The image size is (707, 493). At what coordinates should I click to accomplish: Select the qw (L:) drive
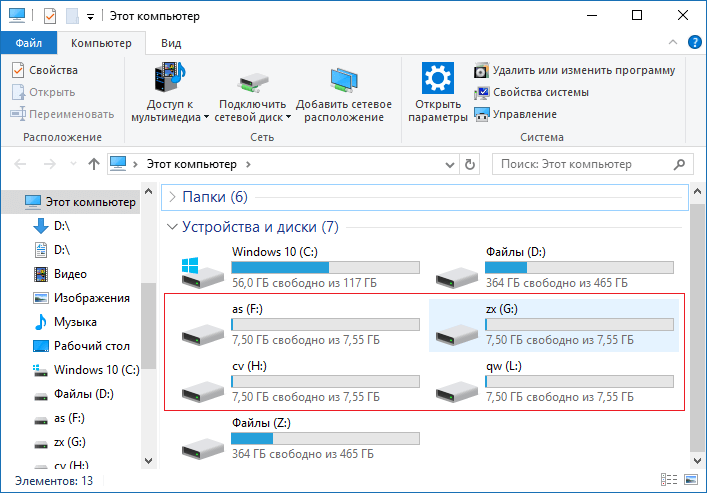pos(555,382)
